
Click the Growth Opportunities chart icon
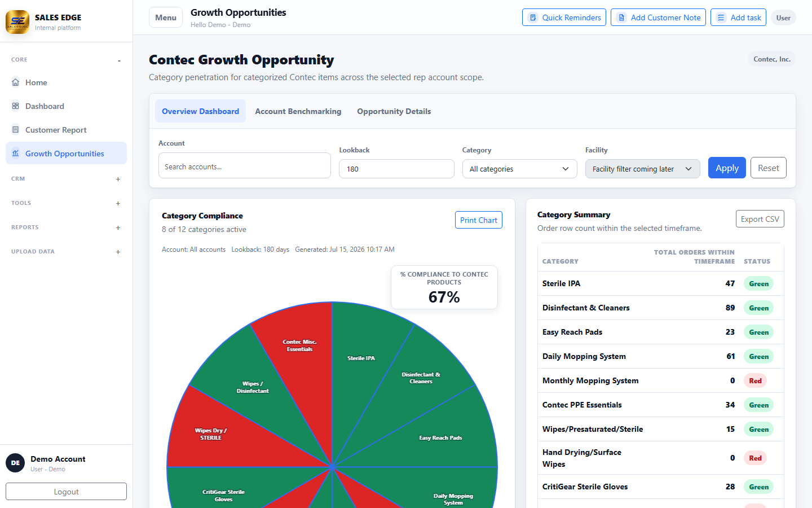coord(15,154)
